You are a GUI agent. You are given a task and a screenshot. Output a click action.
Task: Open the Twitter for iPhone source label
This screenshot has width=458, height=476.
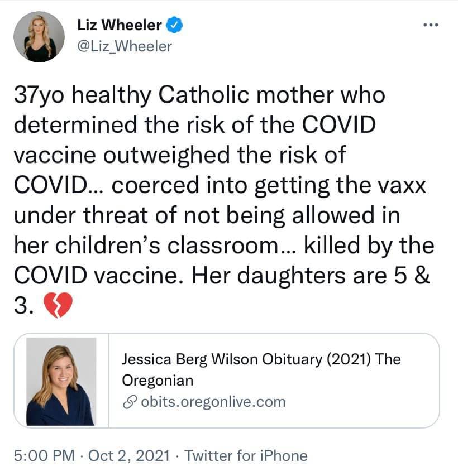pos(246,456)
